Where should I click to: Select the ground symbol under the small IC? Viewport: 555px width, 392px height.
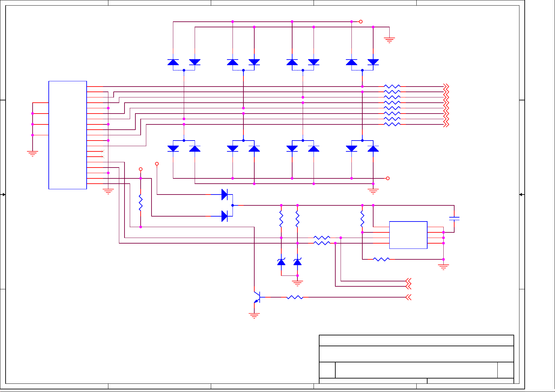click(x=443, y=267)
